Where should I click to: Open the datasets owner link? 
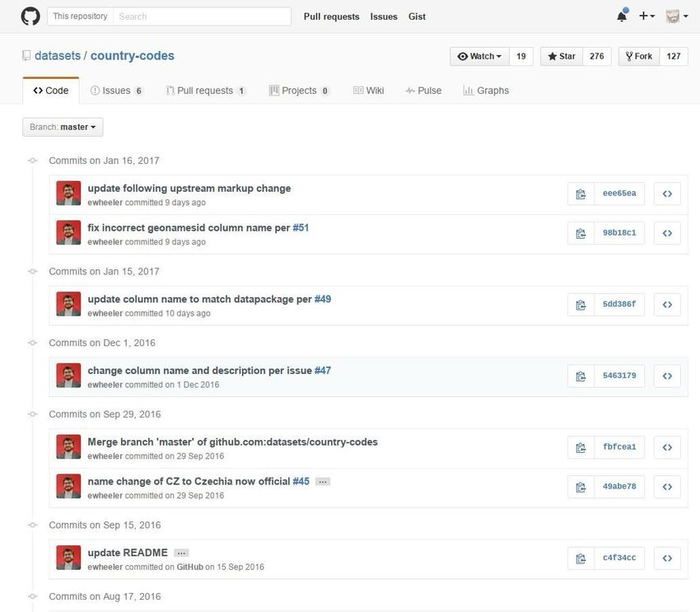58,56
